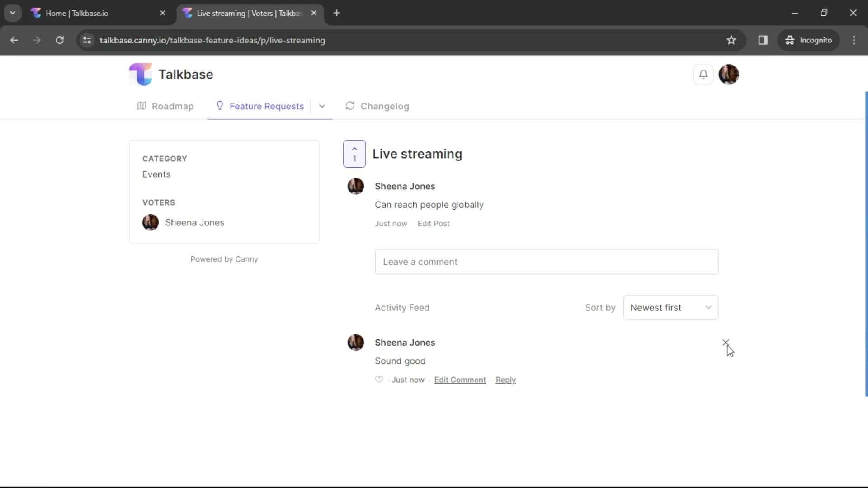Open the notifications bell
Viewport: 868px width, 488px height.
pos(703,75)
